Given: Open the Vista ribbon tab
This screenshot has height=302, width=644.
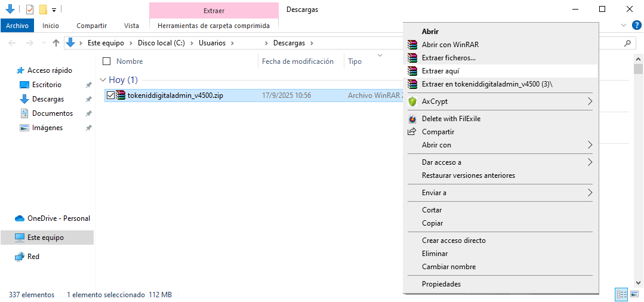Looking at the screenshot, I should pyautogui.click(x=131, y=26).
